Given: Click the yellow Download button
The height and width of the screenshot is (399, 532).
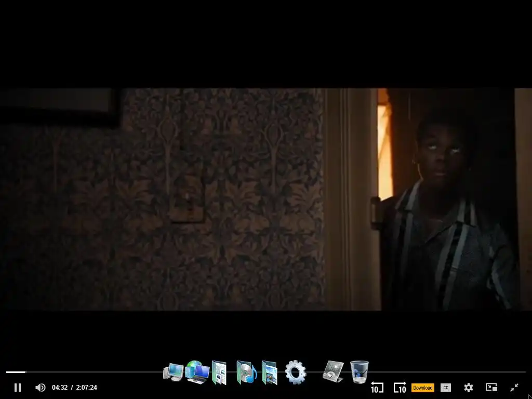Looking at the screenshot, I should pos(423,388).
